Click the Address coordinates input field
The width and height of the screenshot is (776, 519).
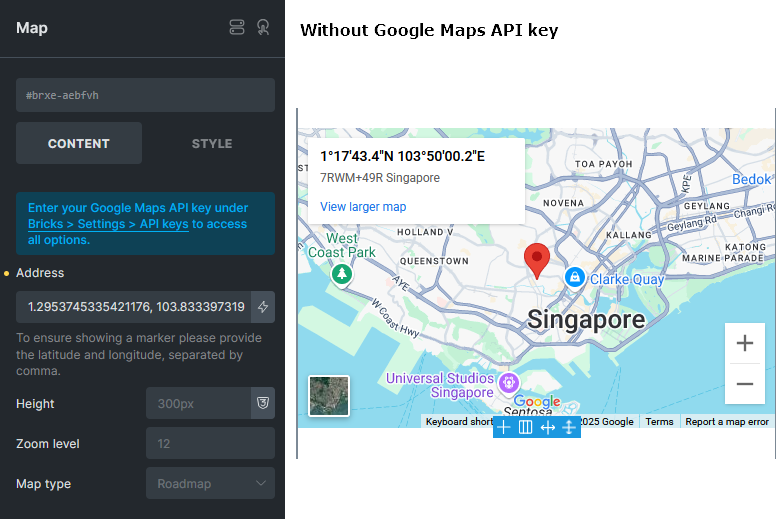pos(131,307)
